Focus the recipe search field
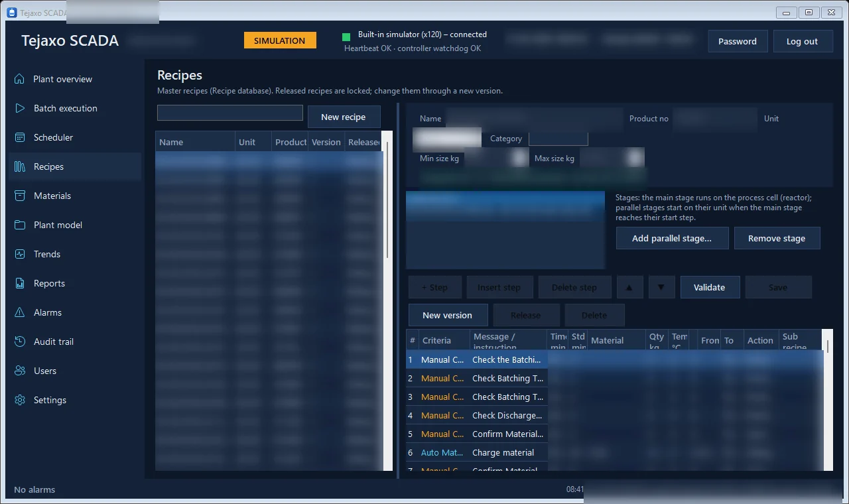Viewport: 849px width, 504px height. (x=230, y=113)
